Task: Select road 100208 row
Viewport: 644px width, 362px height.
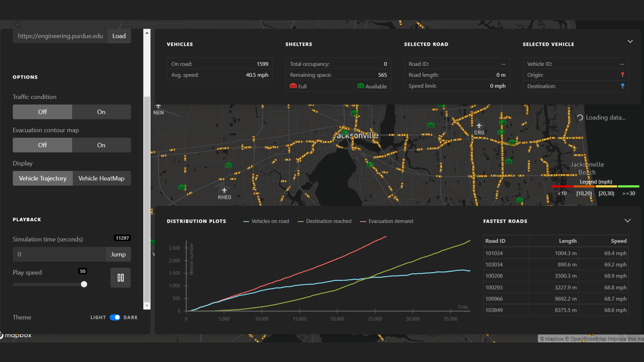Action: click(x=556, y=276)
